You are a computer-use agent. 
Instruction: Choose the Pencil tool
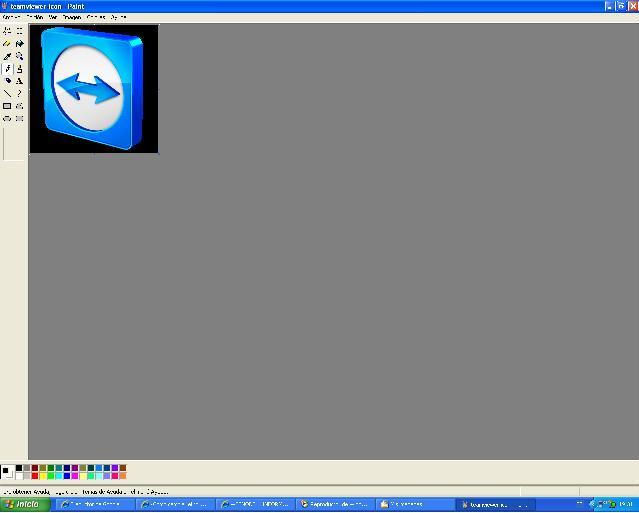point(7,69)
